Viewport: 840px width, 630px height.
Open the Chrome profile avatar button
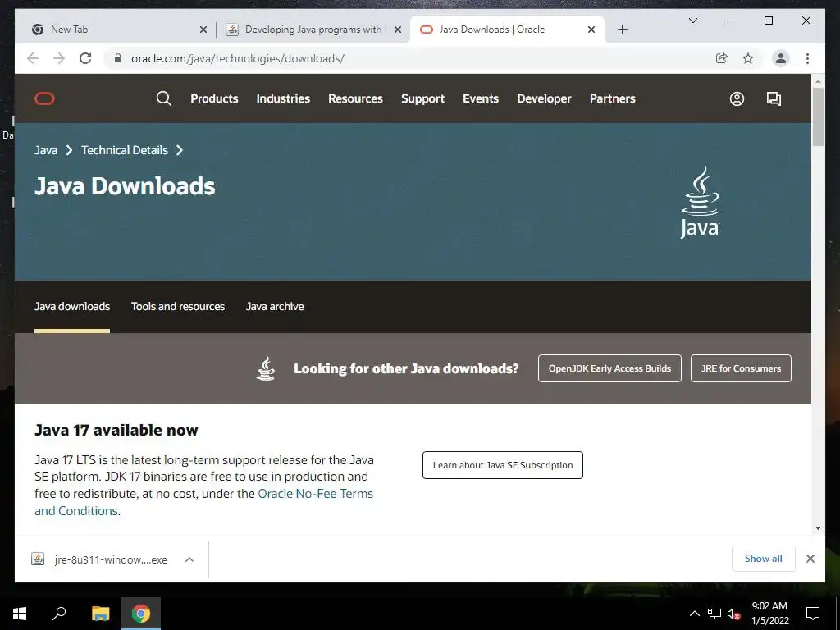point(781,58)
